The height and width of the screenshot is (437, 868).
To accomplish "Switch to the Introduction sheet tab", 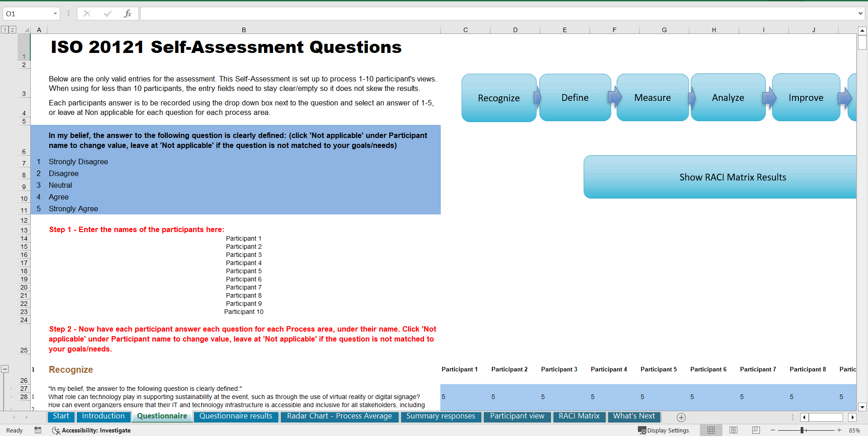I will (x=103, y=416).
